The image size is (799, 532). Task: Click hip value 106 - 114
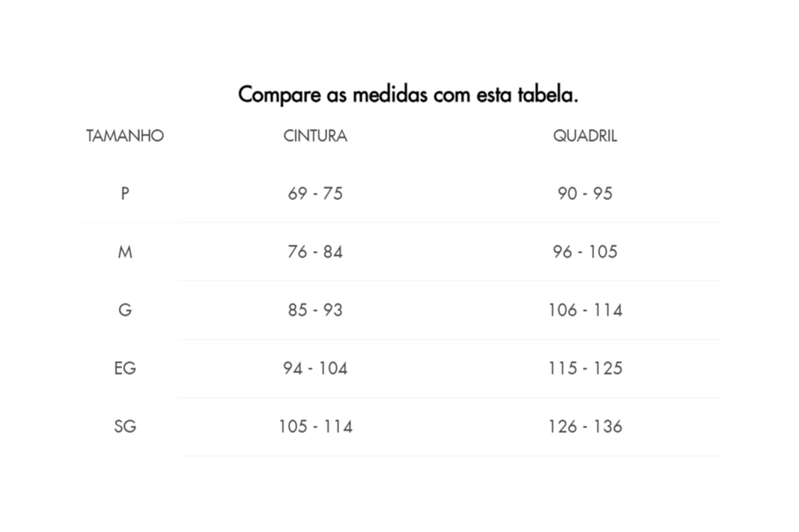[585, 310]
